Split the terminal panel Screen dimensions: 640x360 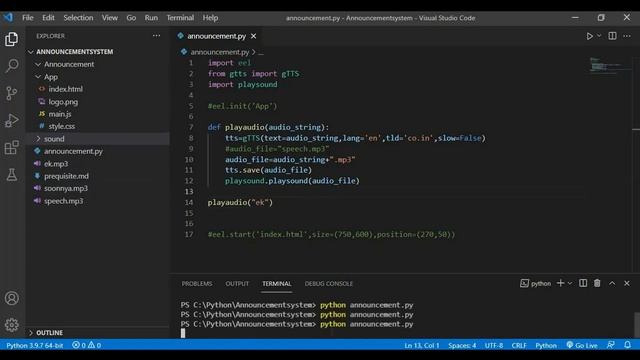[x=583, y=283]
